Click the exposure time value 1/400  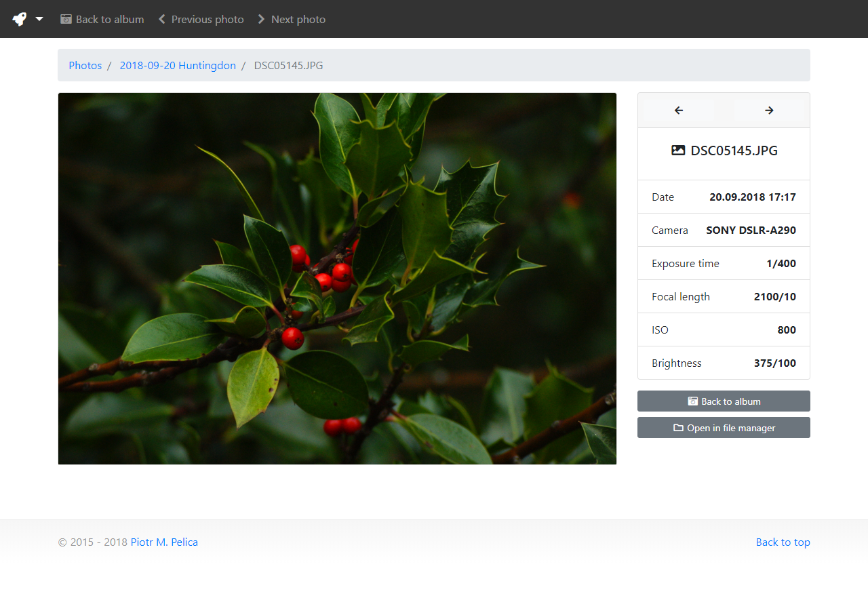(x=781, y=264)
